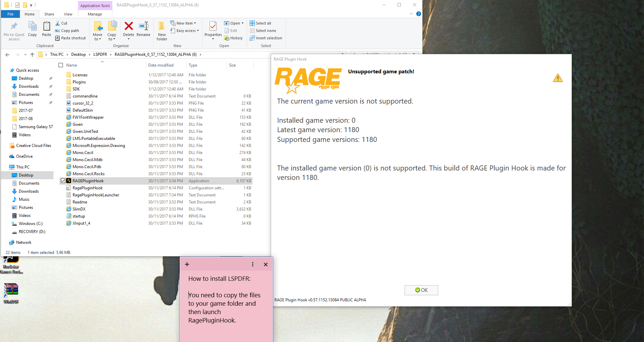The image size is (644, 342).
Task: Uncheck the RAGEPluginHook application checkbox
Action: click(x=63, y=181)
